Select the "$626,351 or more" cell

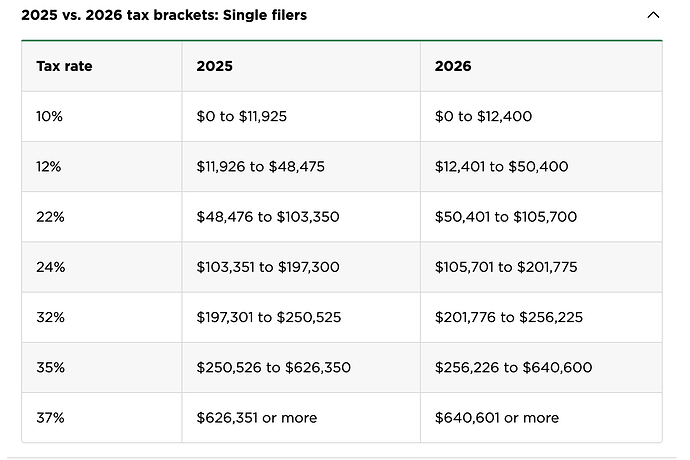pos(254,417)
